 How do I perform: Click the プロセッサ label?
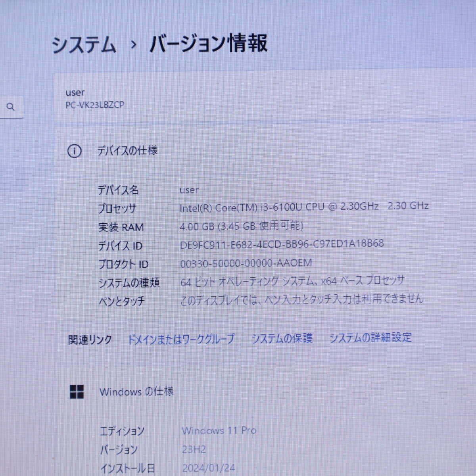[x=117, y=209]
